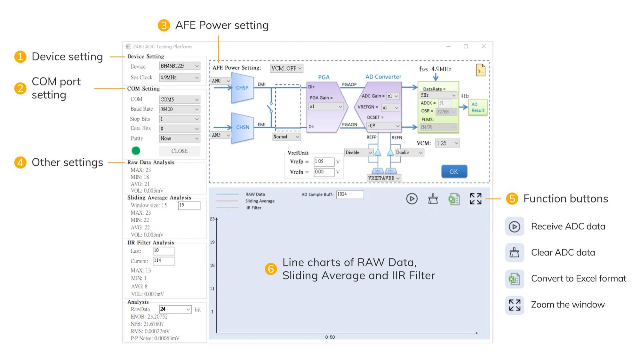Screen dimensions: 640x364
Task: Open the script file icon near fsys
Action: (480, 70)
